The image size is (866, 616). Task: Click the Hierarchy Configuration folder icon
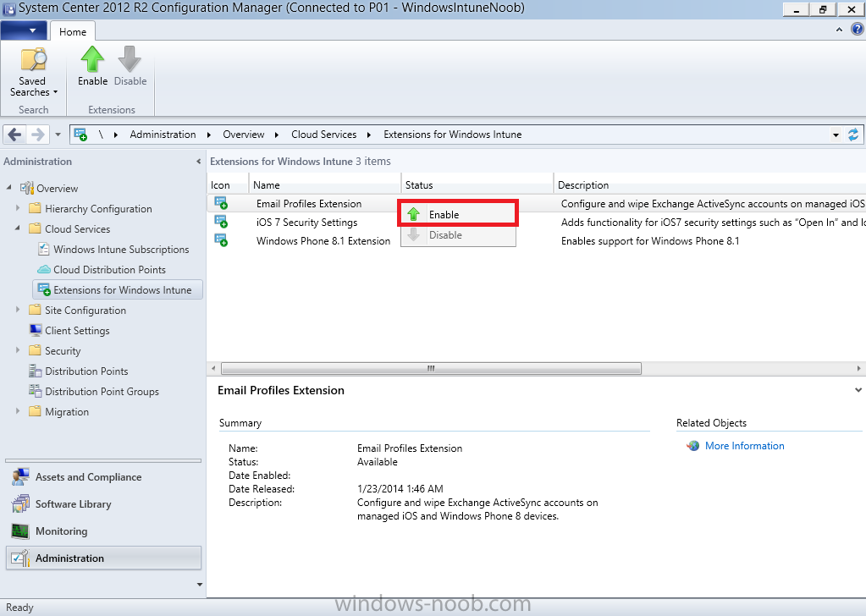pyautogui.click(x=35, y=208)
